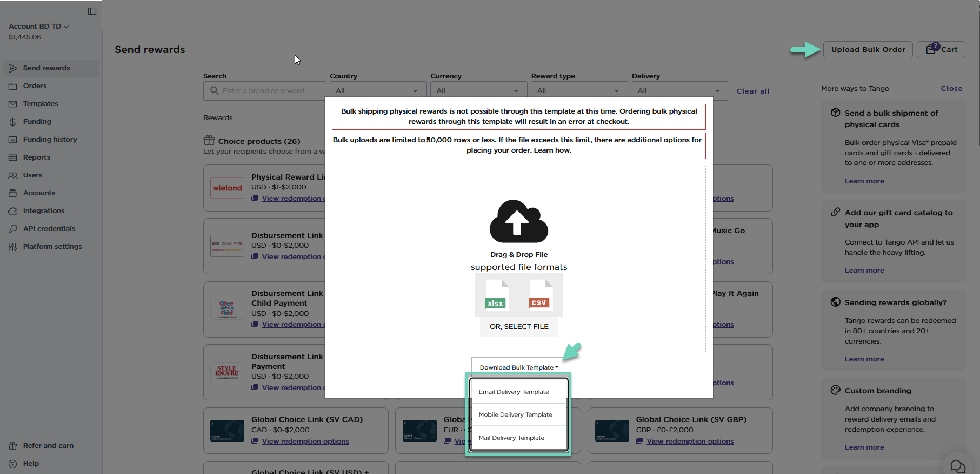Viewport: 980px width, 474px height.
Task: Select Mail Delivery Template option
Action: tap(511, 438)
